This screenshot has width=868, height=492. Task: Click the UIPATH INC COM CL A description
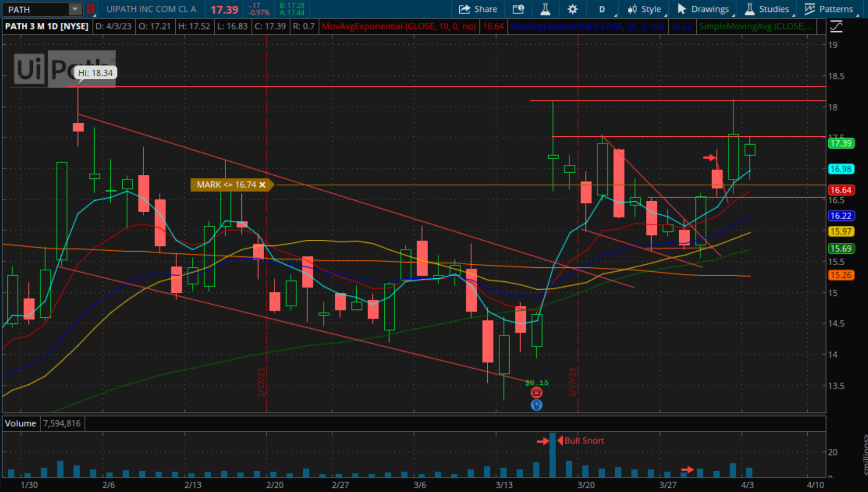click(x=151, y=9)
